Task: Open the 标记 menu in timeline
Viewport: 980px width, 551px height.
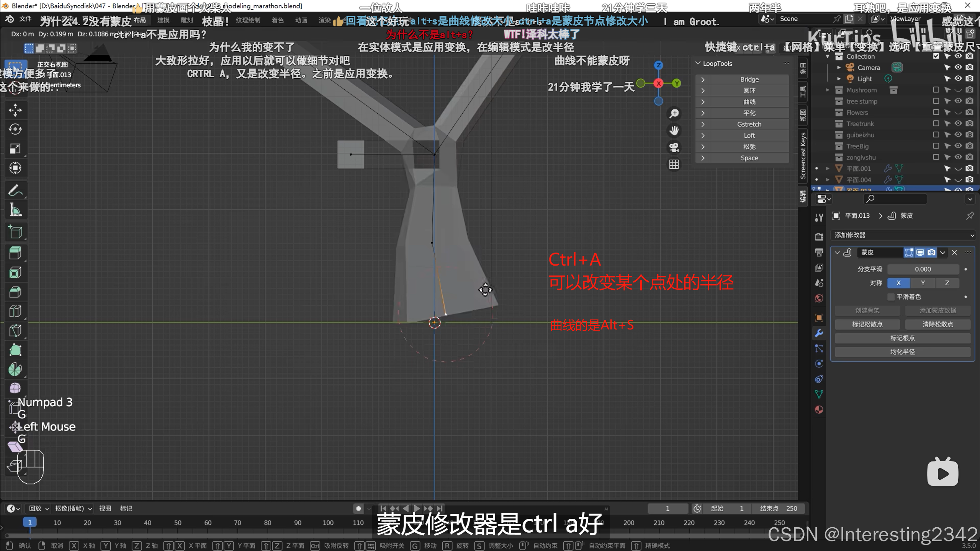Action: pos(126,509)
